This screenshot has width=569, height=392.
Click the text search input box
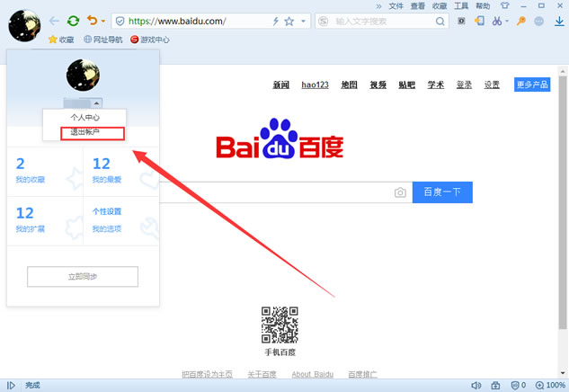(x=382, y=22)
